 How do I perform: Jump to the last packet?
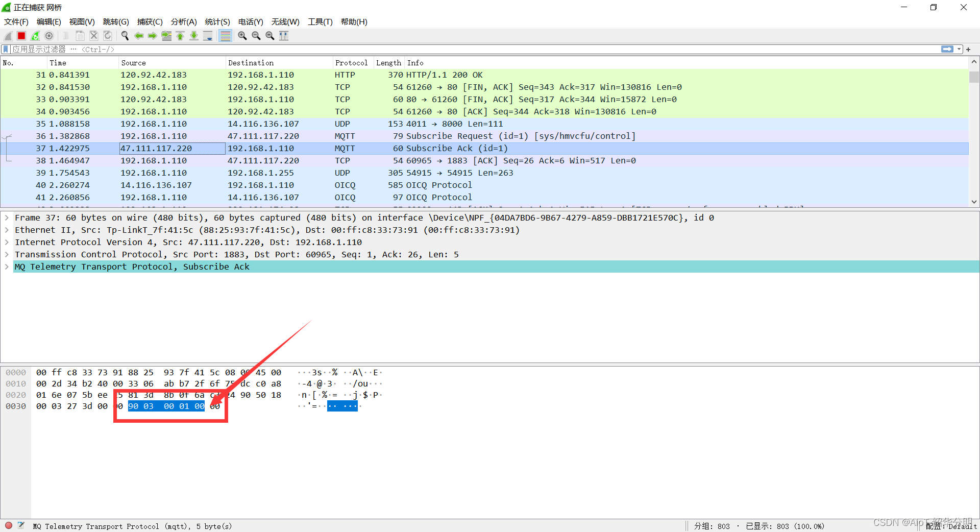(194, 36)
